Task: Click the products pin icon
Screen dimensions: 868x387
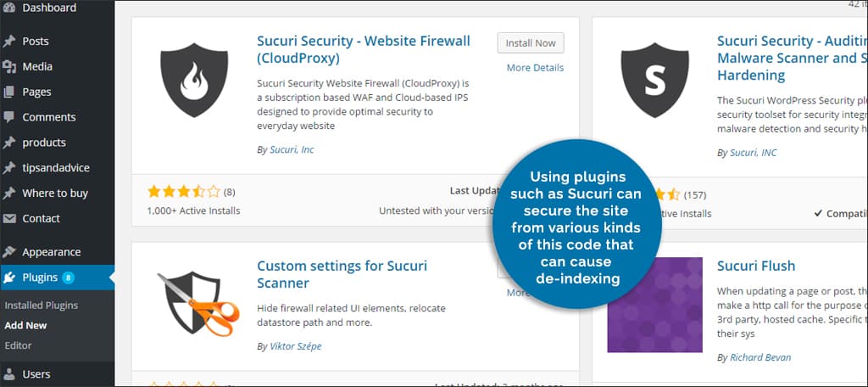Action: tap(8, 143)
